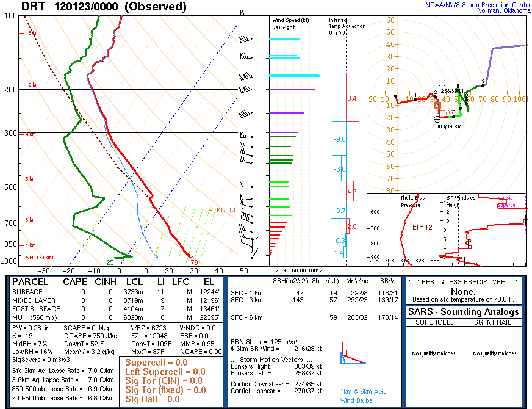532x409 pixels.
Task: Click the 'SUPERCELL' analog column header
Action: [x=434, y=322]
